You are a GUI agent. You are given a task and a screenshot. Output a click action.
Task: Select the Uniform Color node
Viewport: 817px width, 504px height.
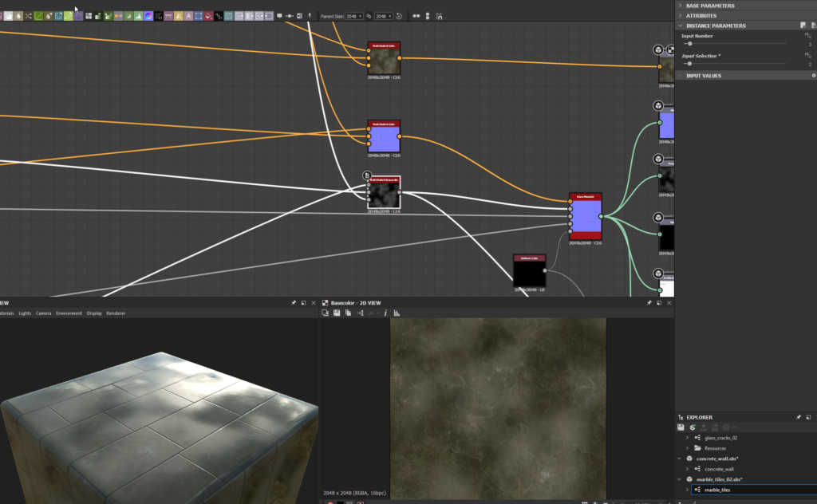coord(529,273)
